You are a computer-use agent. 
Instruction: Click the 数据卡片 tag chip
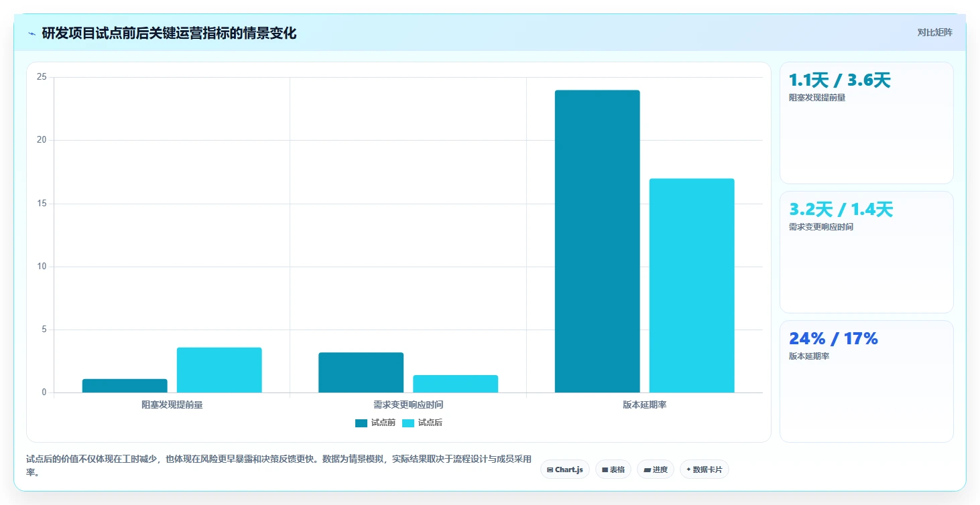coord(704,470)
